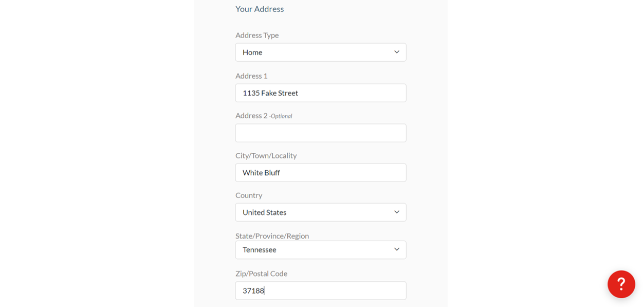
Task: Click the 'State/Province/Region' label
Action: coord(272,236)
